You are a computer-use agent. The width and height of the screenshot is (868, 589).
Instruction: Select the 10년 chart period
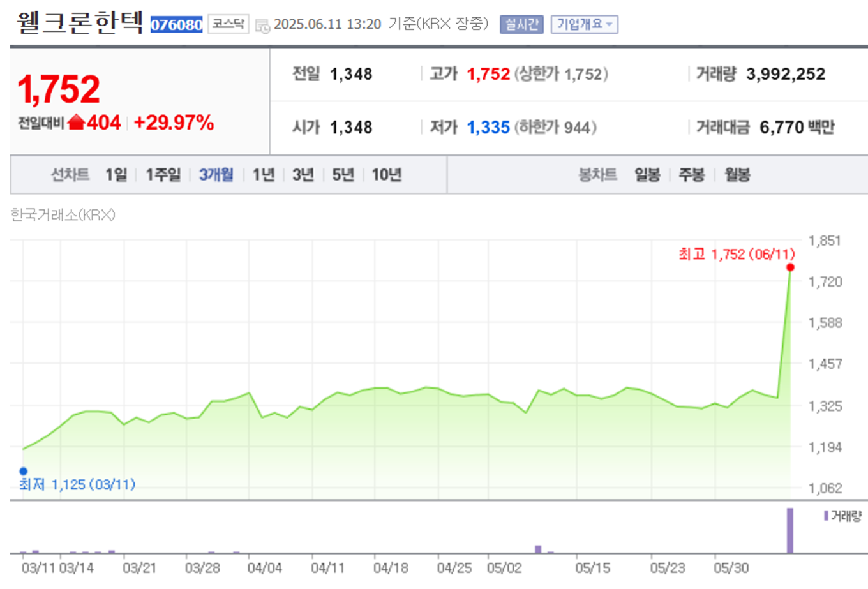coord(387,175)
